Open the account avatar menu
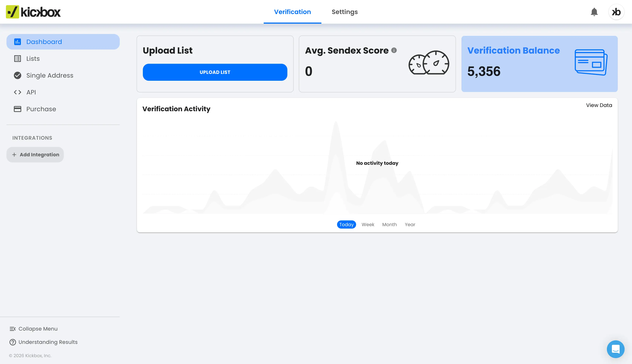632x364 pixels. coord(616,12)
